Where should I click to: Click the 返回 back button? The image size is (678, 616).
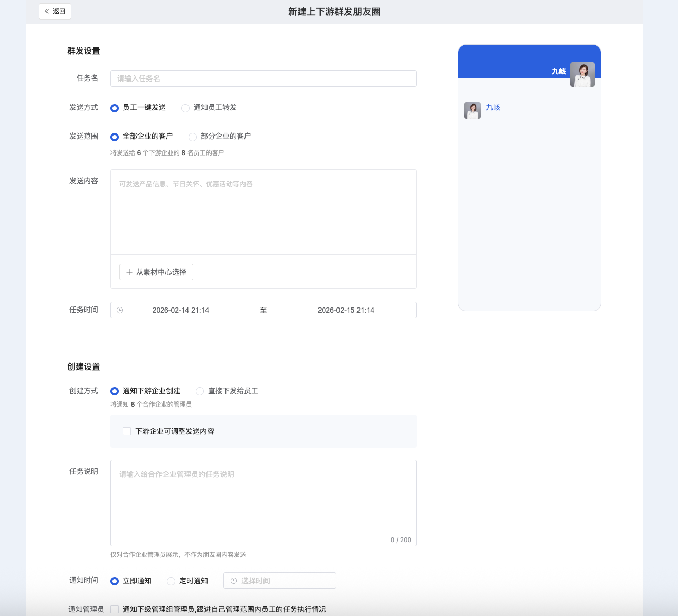[x=55, y=11]
